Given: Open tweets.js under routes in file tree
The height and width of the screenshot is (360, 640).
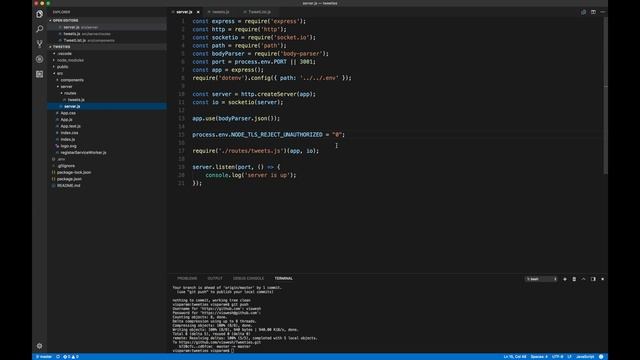Looking at the screenshot, I should tap(76, 100).
